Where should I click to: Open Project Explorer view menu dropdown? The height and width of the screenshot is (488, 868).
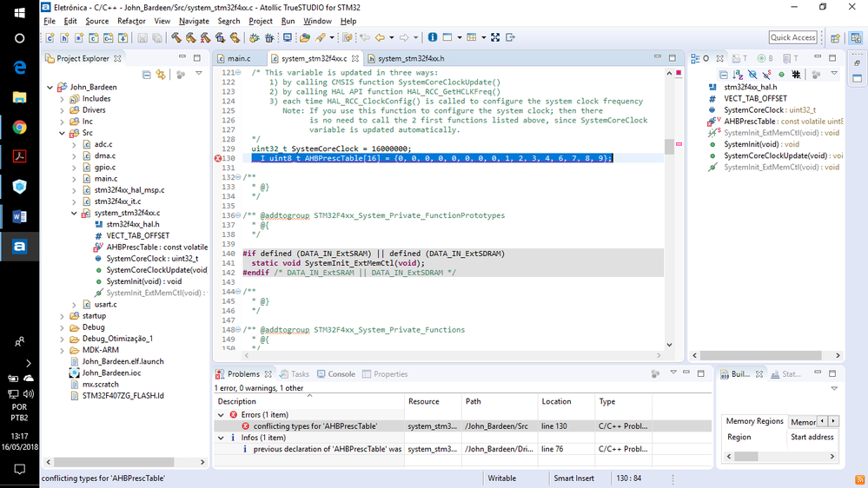pyautogui.click(x=199, y=74)
